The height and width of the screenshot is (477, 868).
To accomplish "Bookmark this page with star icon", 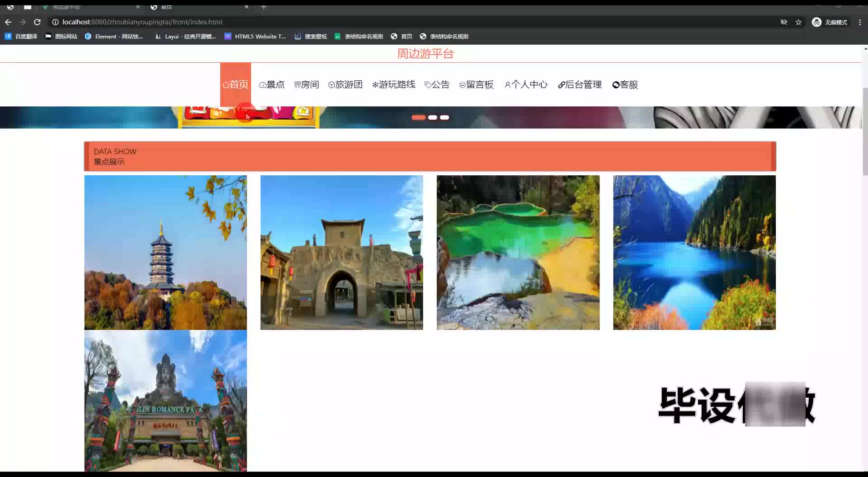I will 798,22.
